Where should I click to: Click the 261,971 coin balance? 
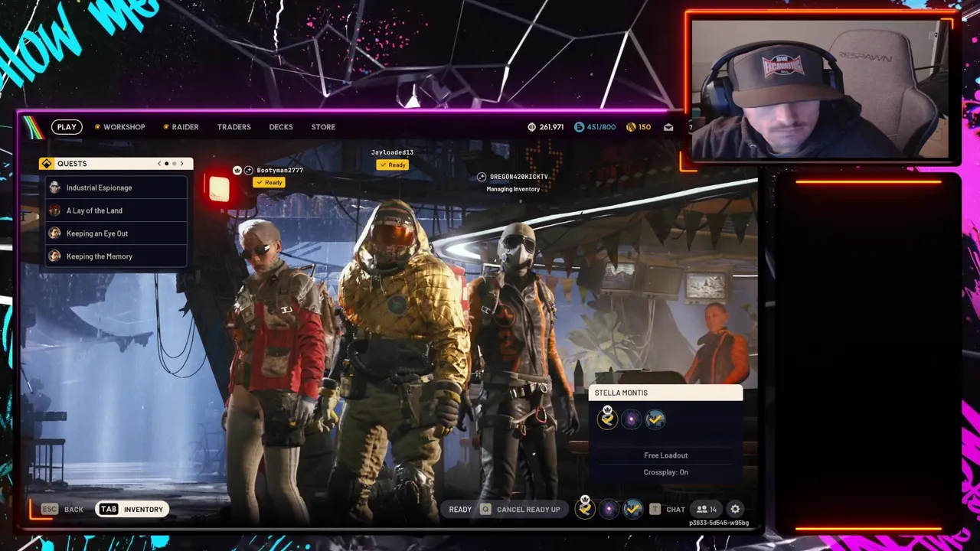(x=551, y=127)
